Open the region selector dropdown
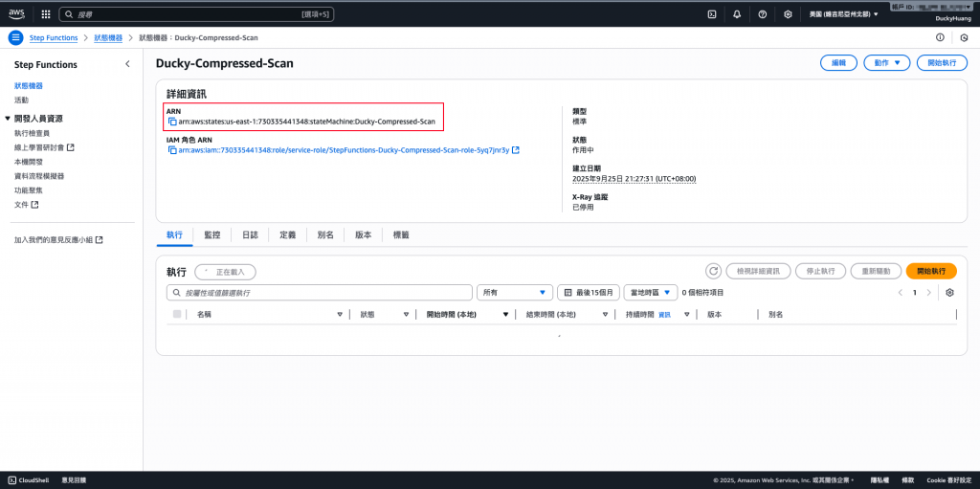This screenshot has width=980, height=489. point(844,13)
